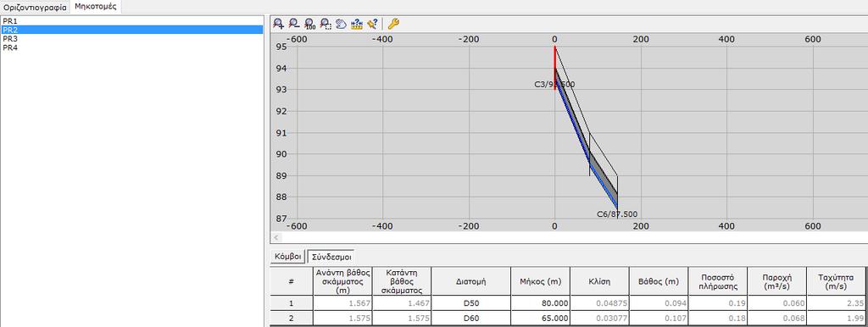Select the Μήκος (m) column header
This screenshot has width=868, height=327.
[540, 281]
